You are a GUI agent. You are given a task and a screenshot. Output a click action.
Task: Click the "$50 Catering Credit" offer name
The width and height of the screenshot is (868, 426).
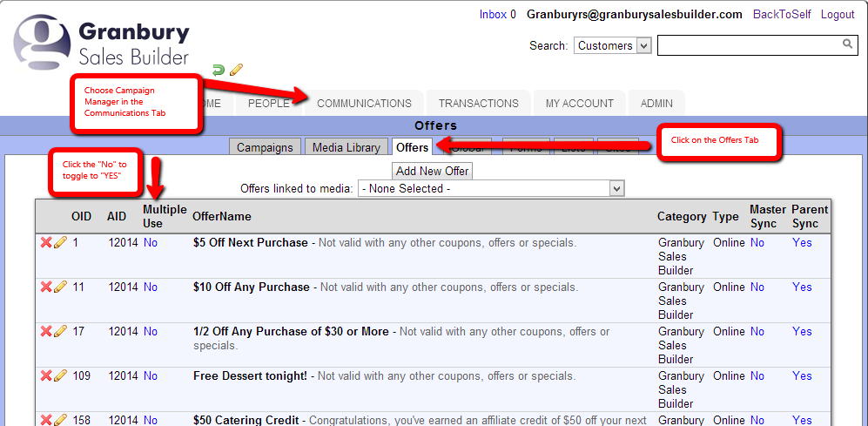click(x=246, y=420)
